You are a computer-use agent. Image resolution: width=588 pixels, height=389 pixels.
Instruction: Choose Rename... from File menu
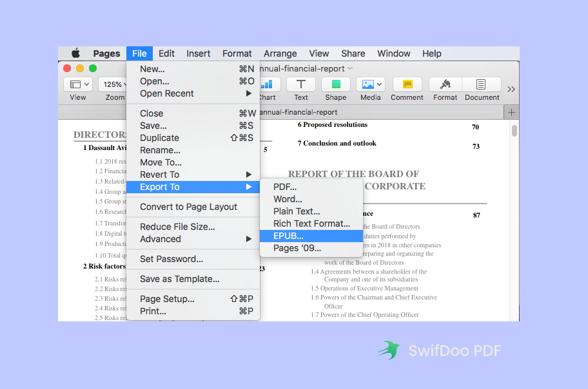tap(193, 150)
